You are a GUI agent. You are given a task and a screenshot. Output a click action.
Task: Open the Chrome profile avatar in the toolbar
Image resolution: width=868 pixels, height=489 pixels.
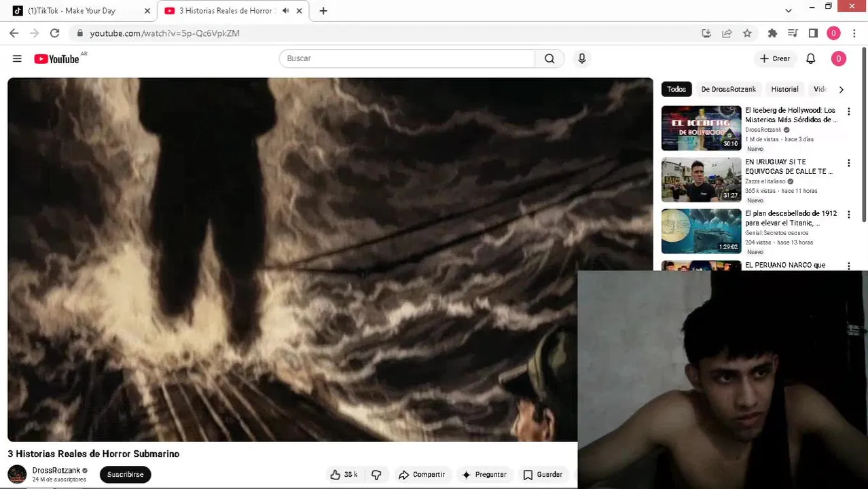833,33
